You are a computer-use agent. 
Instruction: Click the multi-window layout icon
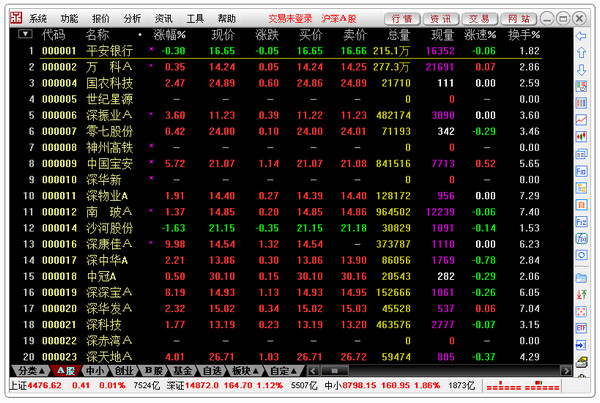[581, 154]
